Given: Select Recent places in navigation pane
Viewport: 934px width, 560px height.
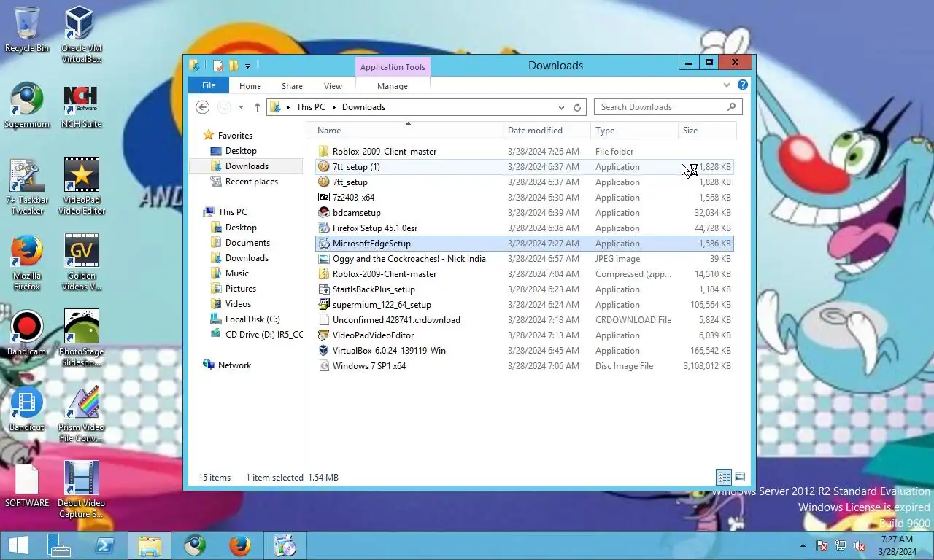Looking at the screenshot, I should pyautogui.click(x=251, y=182).
